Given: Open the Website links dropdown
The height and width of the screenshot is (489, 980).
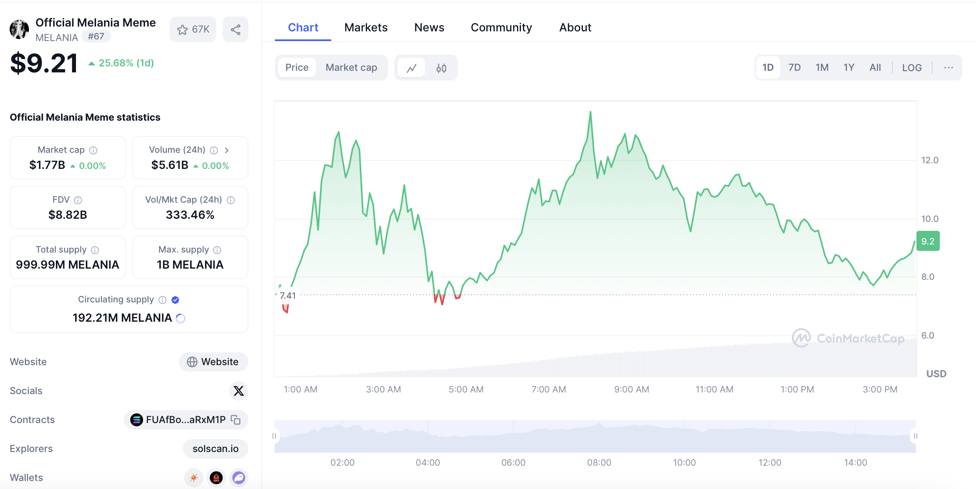Looking at the screenshot, I should [x=213, y=362].
